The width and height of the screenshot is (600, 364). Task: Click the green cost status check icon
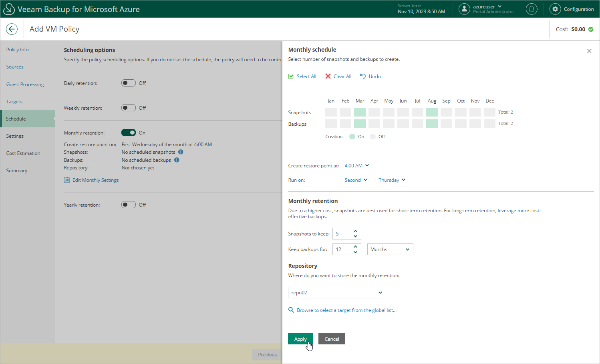pos(591,29)
